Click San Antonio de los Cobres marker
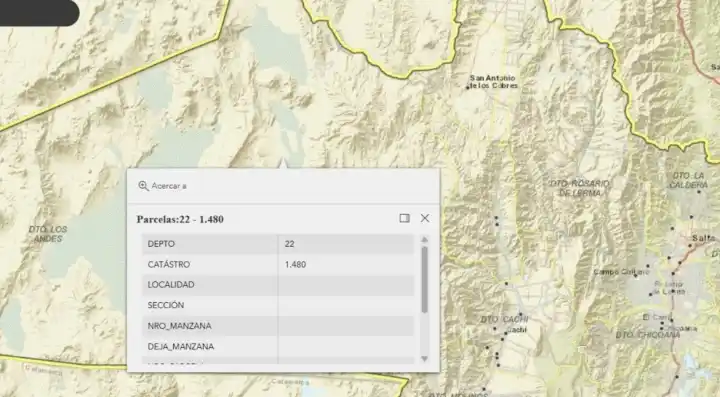Viewport: 720px width, 397px height. click(468, 88)
